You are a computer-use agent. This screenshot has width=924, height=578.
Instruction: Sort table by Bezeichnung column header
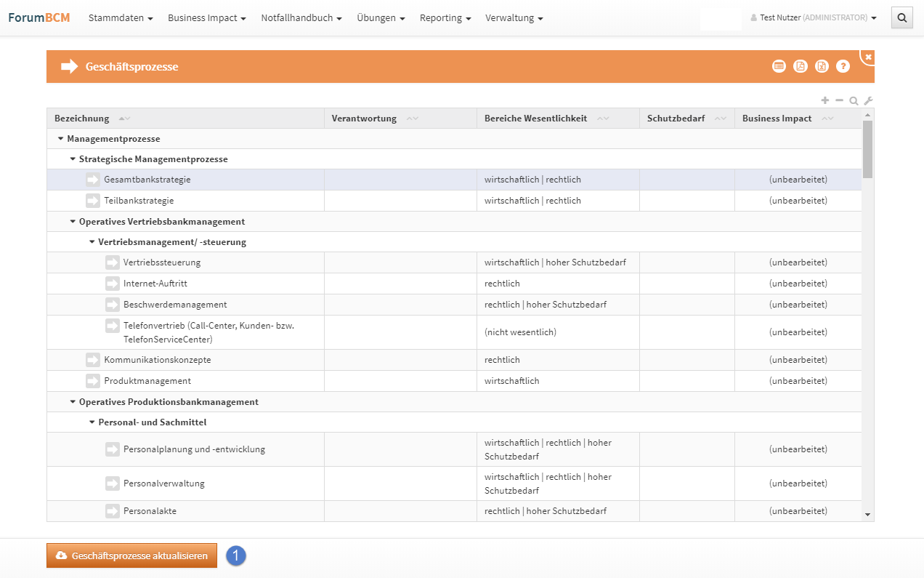pos(82,119)
